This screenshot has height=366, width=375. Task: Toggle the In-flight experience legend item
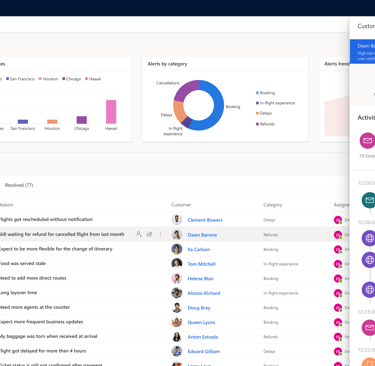pos(275,103)
